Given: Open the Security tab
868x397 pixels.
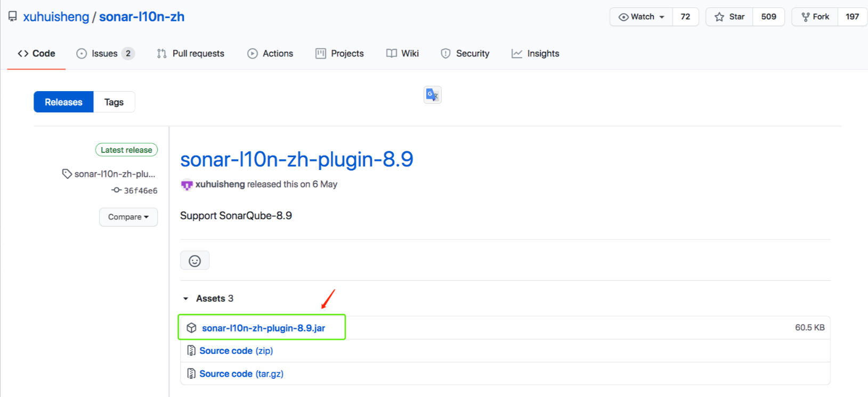Looking at the screenshot, I should coord(465,53).
